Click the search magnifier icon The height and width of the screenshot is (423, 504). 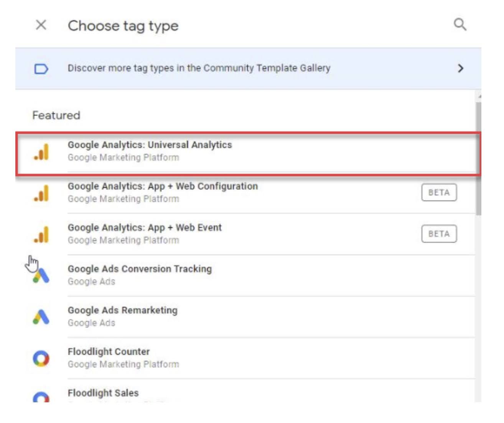pos(460,25)
